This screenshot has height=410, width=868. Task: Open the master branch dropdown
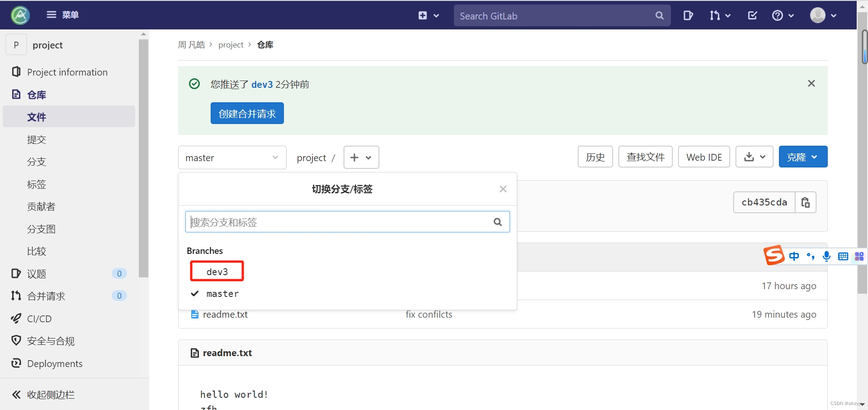[x=232, y=157]
